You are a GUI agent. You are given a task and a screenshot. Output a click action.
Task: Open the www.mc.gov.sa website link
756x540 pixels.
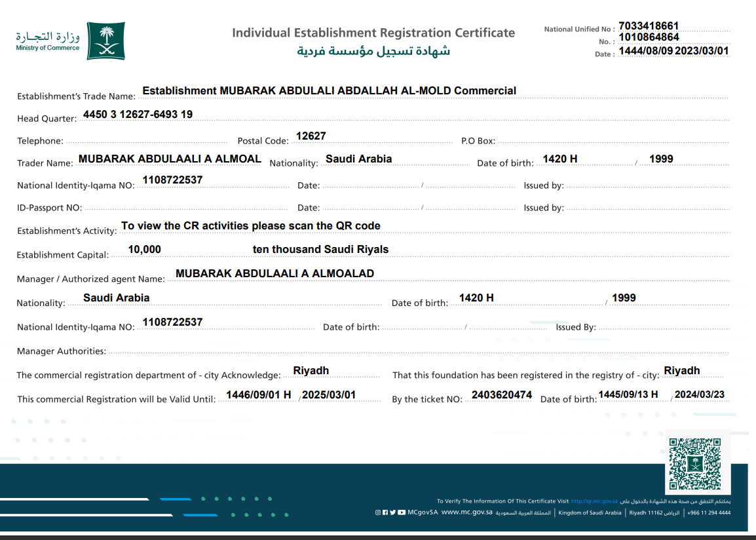pyautogui.click(x=466, y=512)
